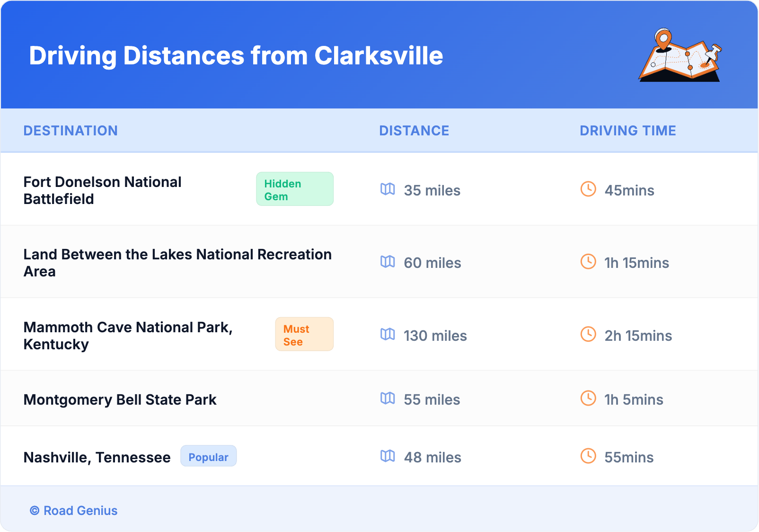Click the map icon beside 130 miles
759x532 pixels.
[x=388, y=335]
